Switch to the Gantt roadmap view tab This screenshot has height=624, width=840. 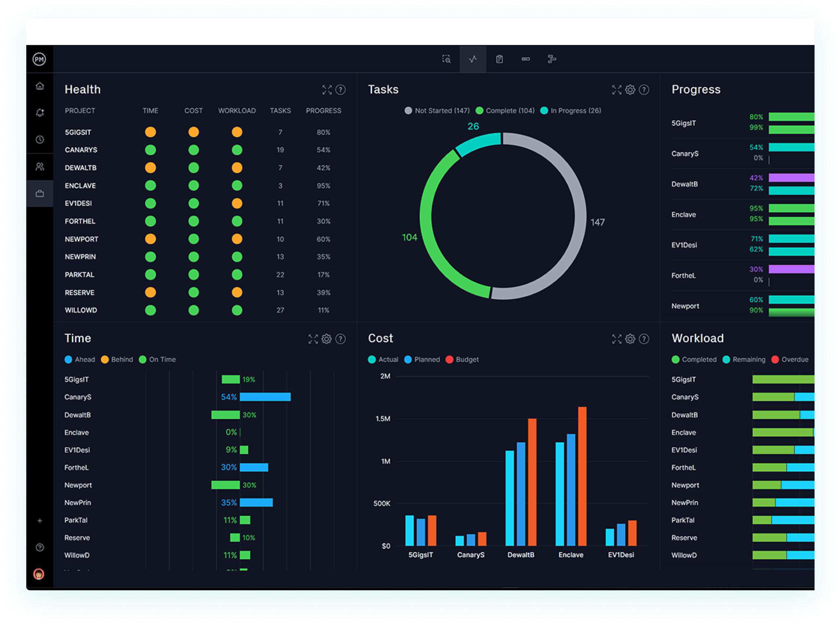(551, 59)
